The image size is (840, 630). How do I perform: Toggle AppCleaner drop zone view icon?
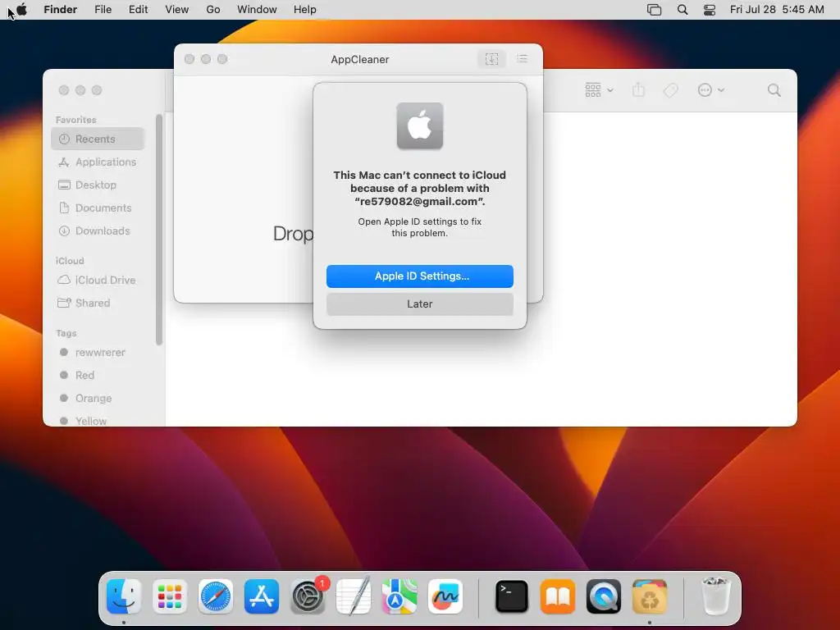pos(492,59)
